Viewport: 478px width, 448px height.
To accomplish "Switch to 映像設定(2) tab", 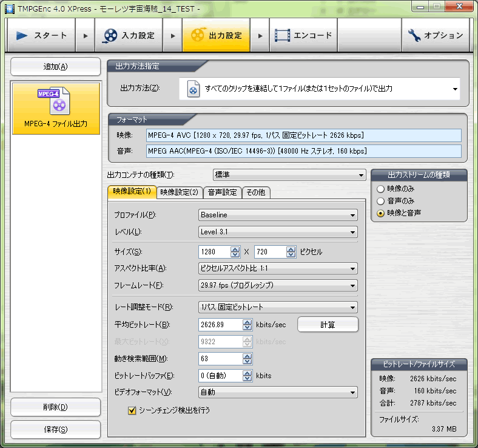I will coord(180,192).
